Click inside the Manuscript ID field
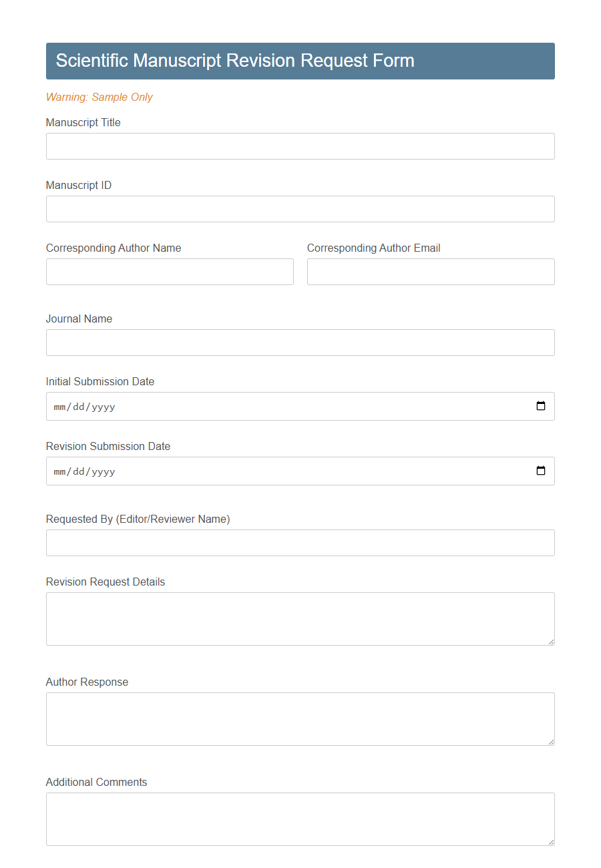The height and width of the screenshot is (868, 601). pyautogui.click(x=300, y=209)
